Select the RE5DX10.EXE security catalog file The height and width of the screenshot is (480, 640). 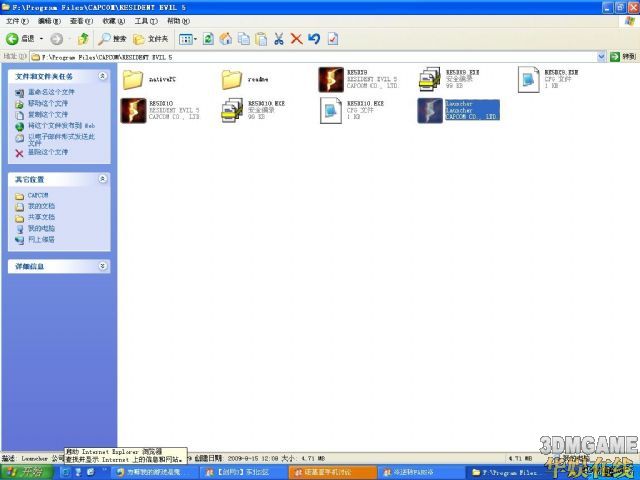click(253, 110)
